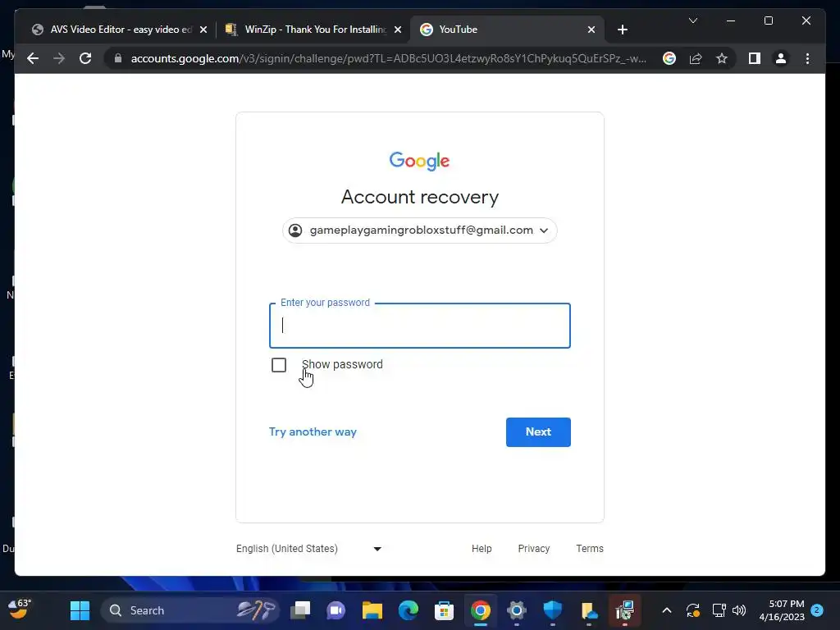Open Settings gear on taskbar
This screenshot has width=840, height=630.
pos(517,610)
